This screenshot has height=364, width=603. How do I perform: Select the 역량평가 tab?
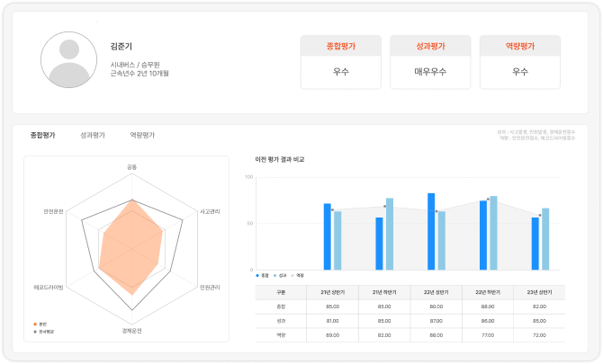click(142, 135)
